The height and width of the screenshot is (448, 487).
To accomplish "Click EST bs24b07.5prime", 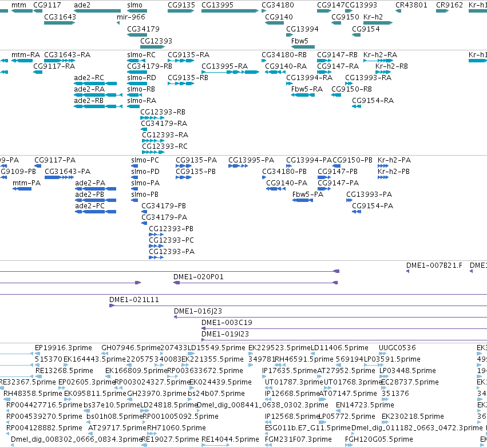I will tap(190, 399).
